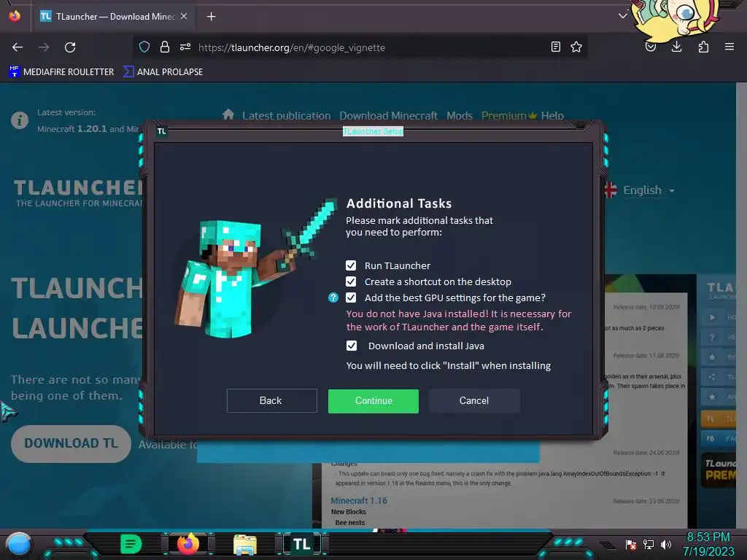The image size is (747, 560).
Task: Open the MEDIAFIRE ROULETTER bookmark
Action: tap(62, 72)
